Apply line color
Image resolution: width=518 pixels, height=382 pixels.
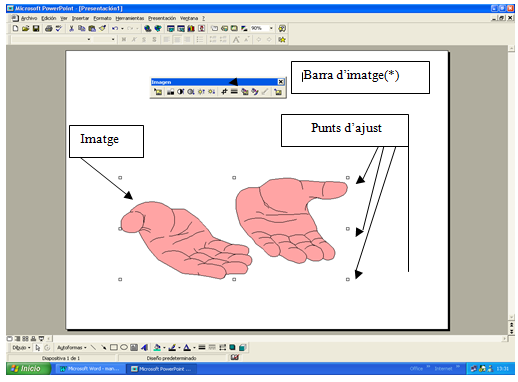click(x=172, y=348)
